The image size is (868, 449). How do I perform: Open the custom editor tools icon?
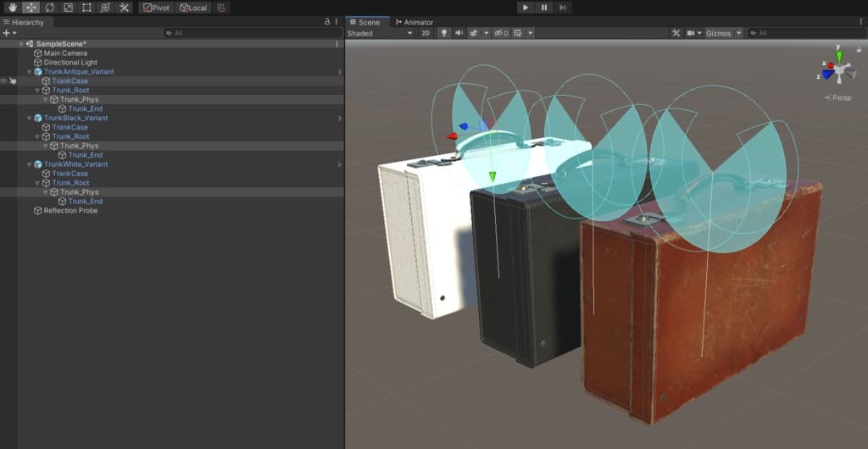point(124,8)
